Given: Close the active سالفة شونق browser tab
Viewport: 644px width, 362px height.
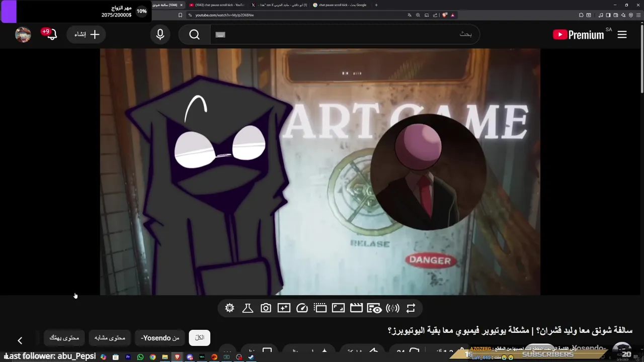Looking at the screenshot, I should pyautogui.click(x=181, y=5).
